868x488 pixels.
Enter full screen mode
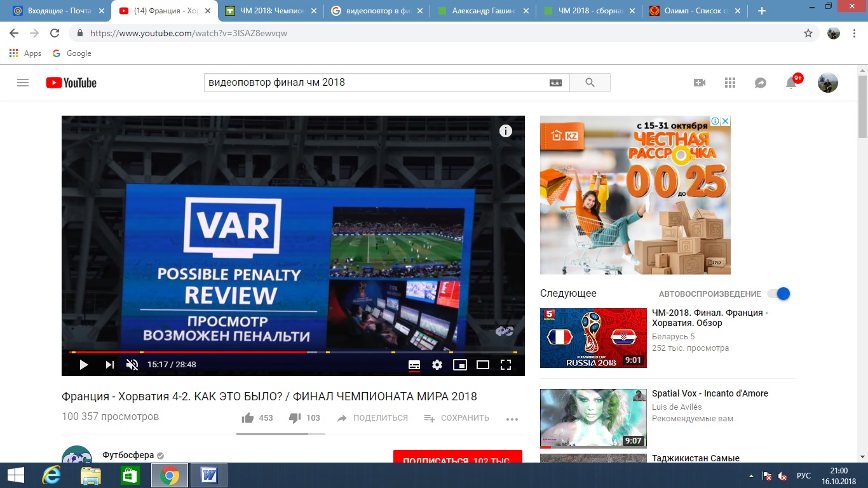(x=506, y=365)
